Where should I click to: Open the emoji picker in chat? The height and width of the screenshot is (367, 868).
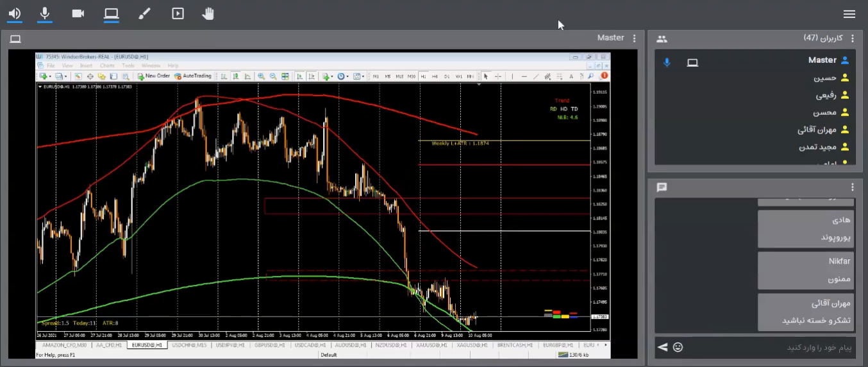point(678,347)
